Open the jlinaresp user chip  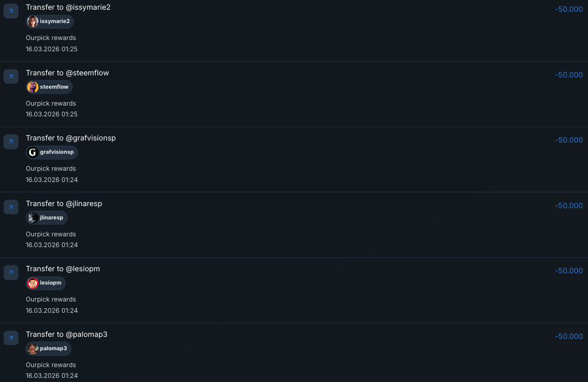(47, 218)
